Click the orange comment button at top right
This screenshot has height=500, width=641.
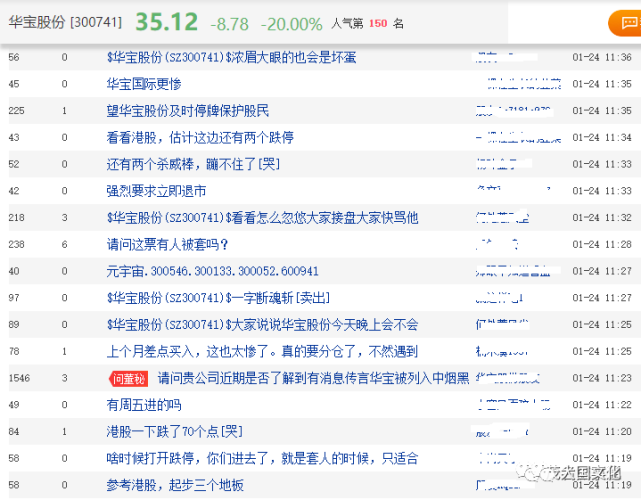tap(625, 23)
